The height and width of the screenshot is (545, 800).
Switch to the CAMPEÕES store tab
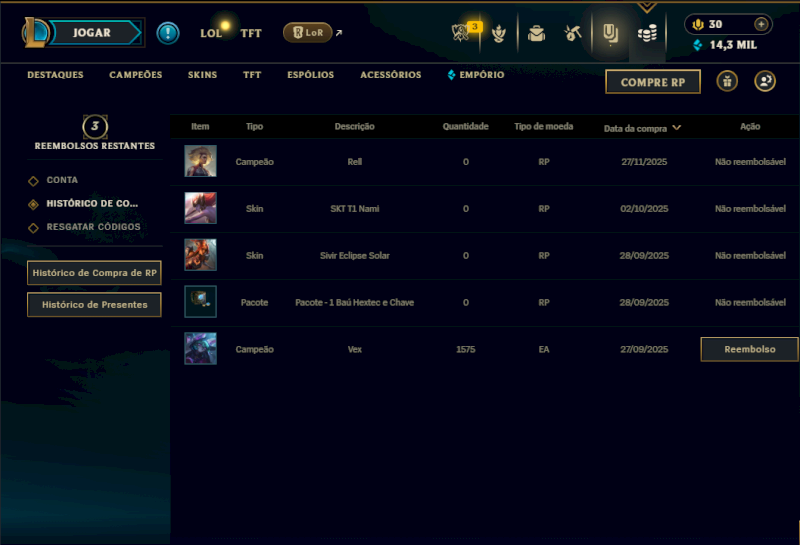[x=136, y=75]
